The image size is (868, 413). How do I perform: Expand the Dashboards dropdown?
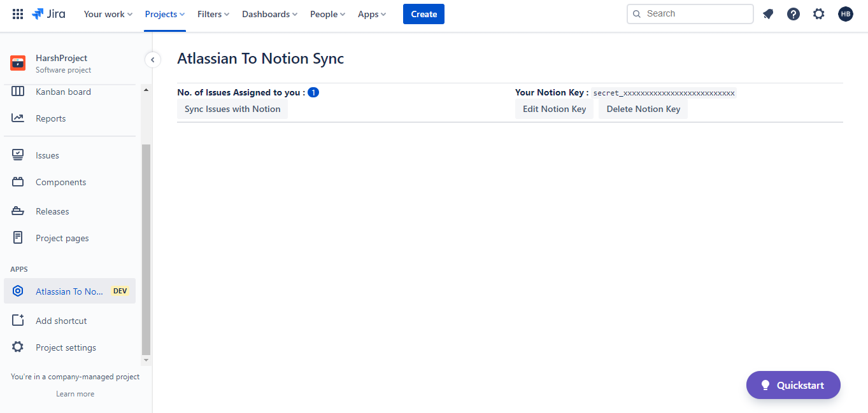(x=269, y=14)
